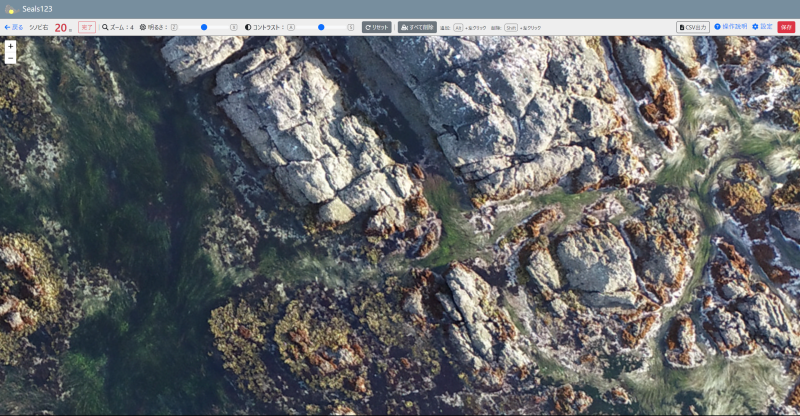
Task: Click the red count number 20
Action: (61, 28)
